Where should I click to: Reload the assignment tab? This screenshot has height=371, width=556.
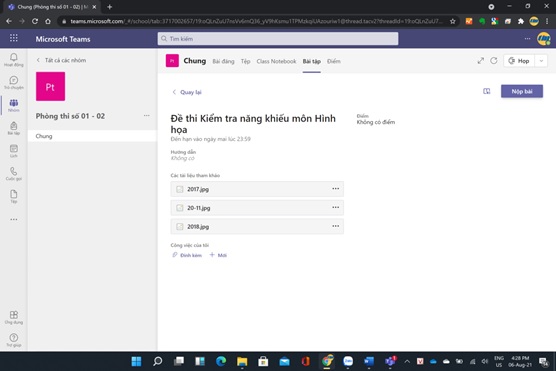[494, 61]
